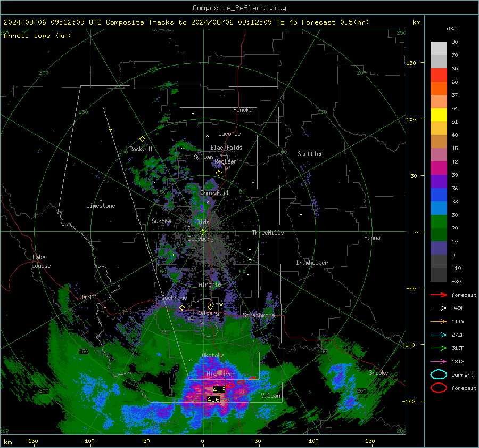Click the dBZ legend heading

451,28
